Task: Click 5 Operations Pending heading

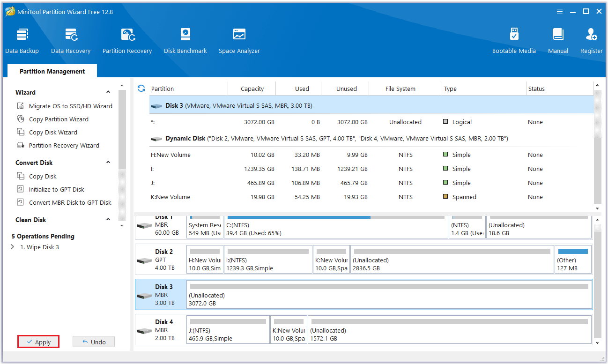Action: (x=43, y=236)
